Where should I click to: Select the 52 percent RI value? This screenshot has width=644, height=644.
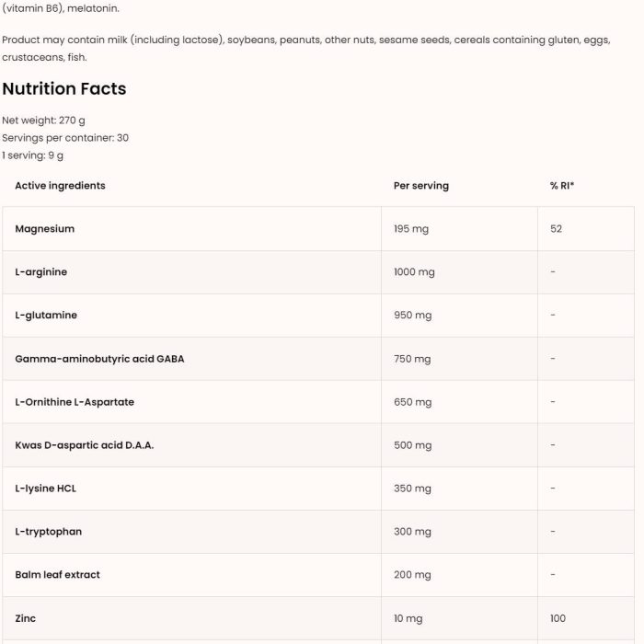(556, 229)
